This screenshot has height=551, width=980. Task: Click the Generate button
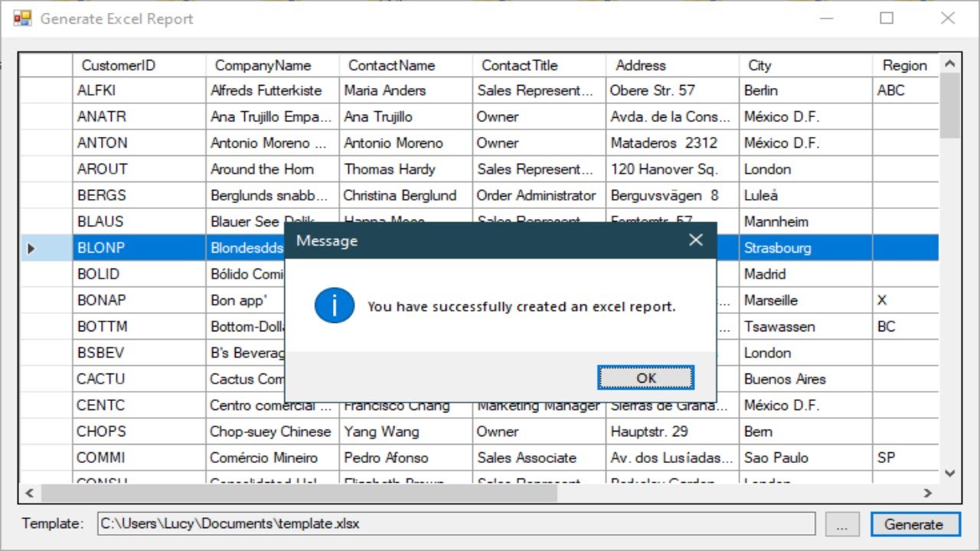(915, 524)
